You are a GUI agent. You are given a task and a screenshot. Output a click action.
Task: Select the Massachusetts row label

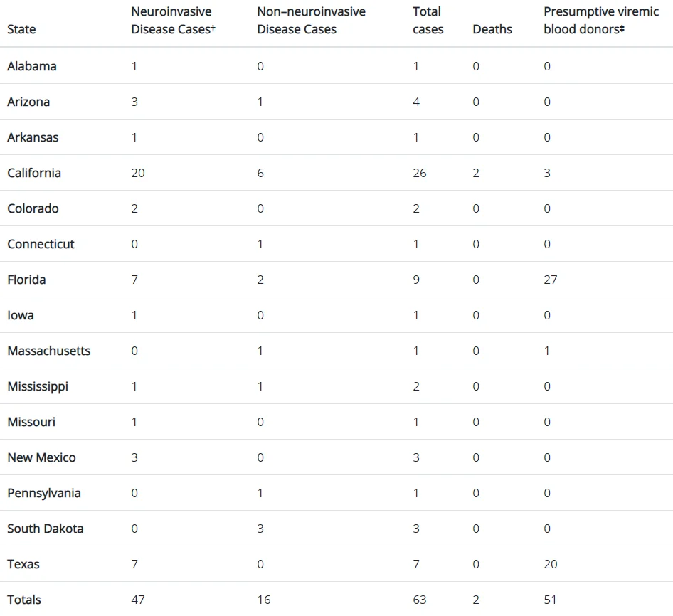(49, 350)
